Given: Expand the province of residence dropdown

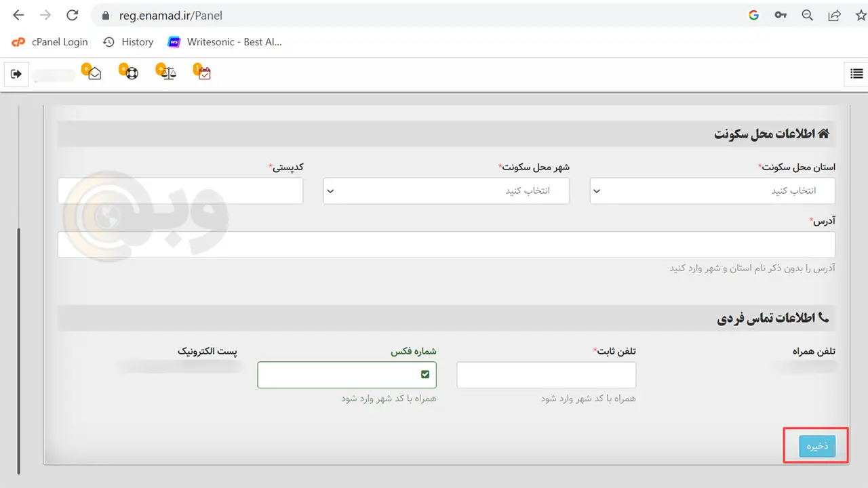Looking at the screenshot, I should coord(712,191).
